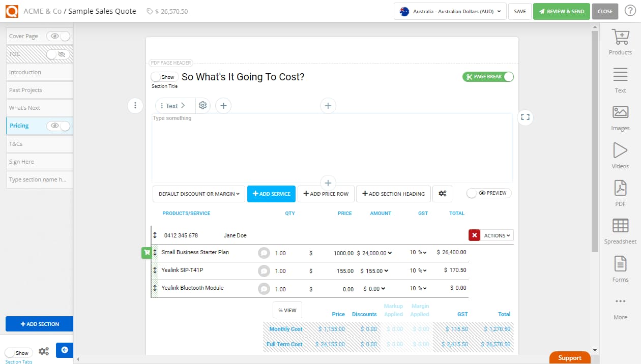This screenshot has width=641, height=364.
Task: Open the Forms icon in sidebar
Action: pyautogui.click(x=620, y=264)
